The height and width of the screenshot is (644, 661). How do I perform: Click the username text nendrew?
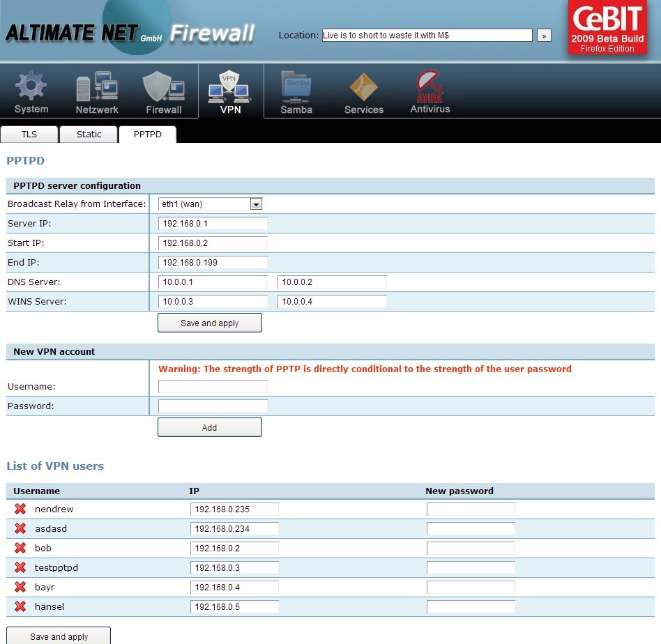[x=54, y=509]
